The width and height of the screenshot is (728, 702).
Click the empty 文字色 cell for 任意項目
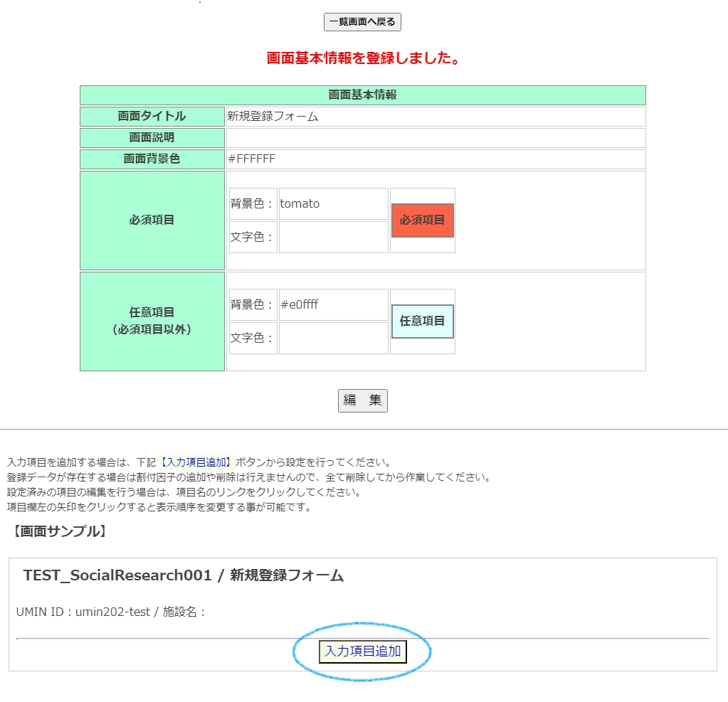coord(333,339)
